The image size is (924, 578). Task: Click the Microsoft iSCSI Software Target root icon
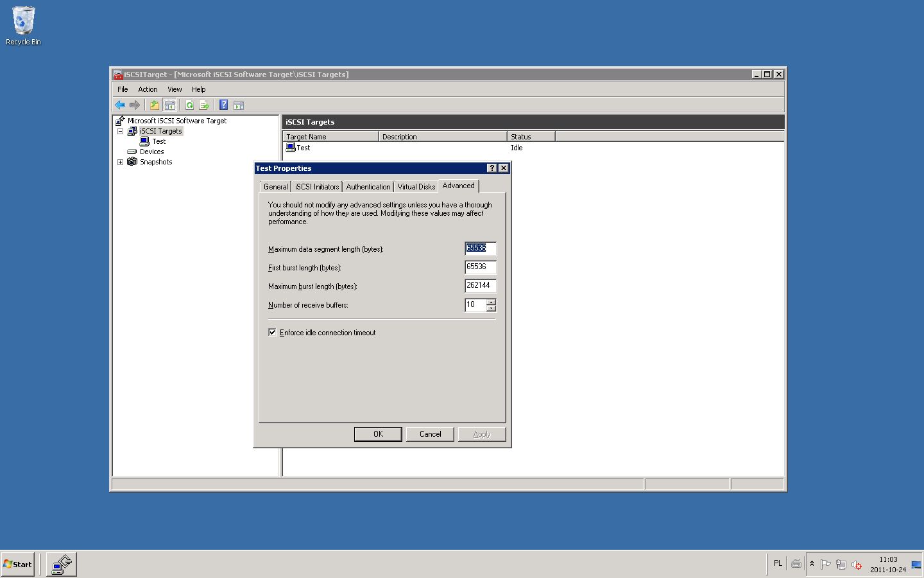[x=119, y=121]
